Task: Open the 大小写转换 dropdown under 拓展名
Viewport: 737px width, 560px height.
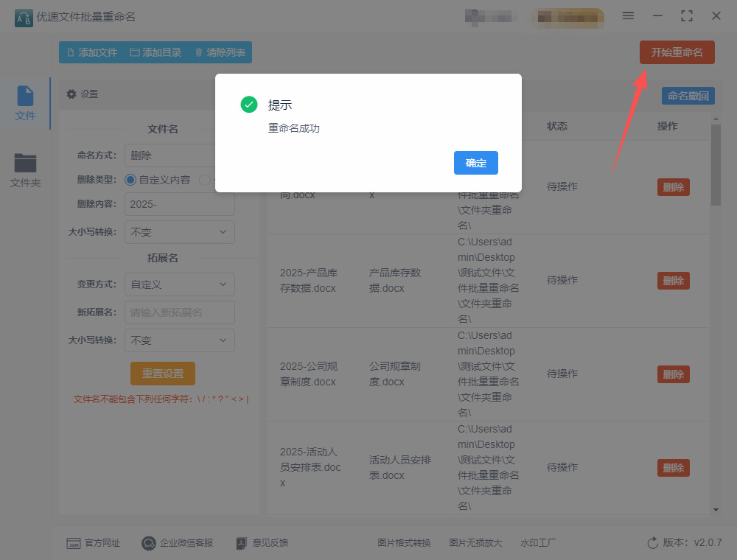Action: pyautogui.click(x=179, y=340)
